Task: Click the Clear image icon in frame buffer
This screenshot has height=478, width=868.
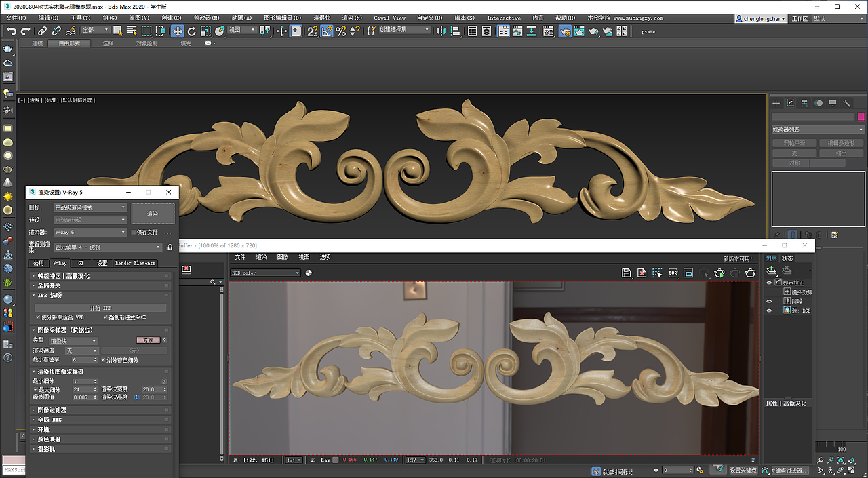Action: 642,273
